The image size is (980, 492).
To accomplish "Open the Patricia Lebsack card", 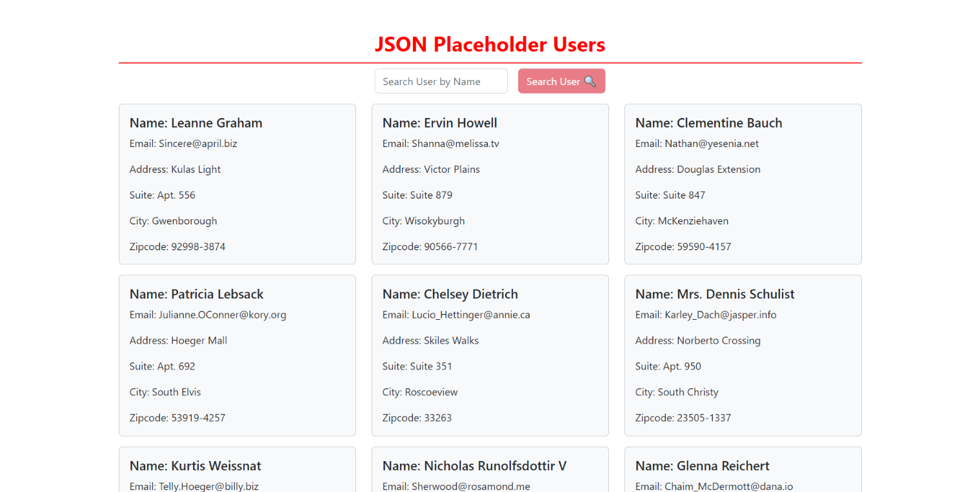I will tap(237, 356).
